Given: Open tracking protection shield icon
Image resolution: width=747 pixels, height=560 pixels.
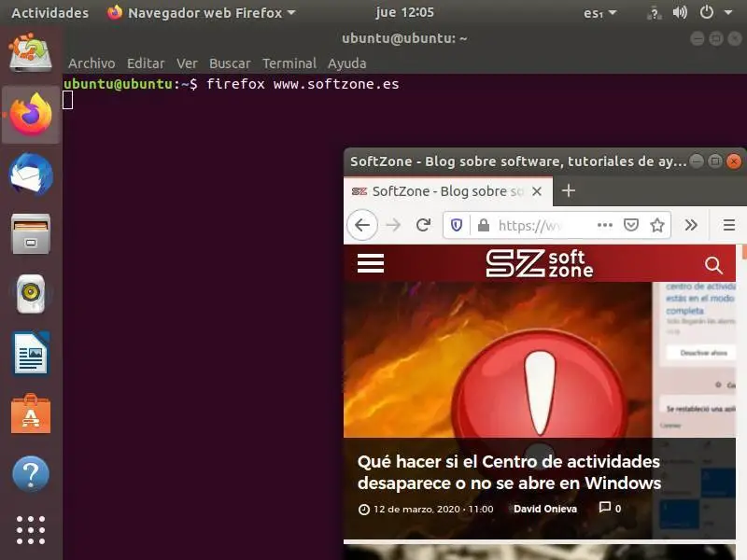Looking at the screenshot, I should point(457,225).
